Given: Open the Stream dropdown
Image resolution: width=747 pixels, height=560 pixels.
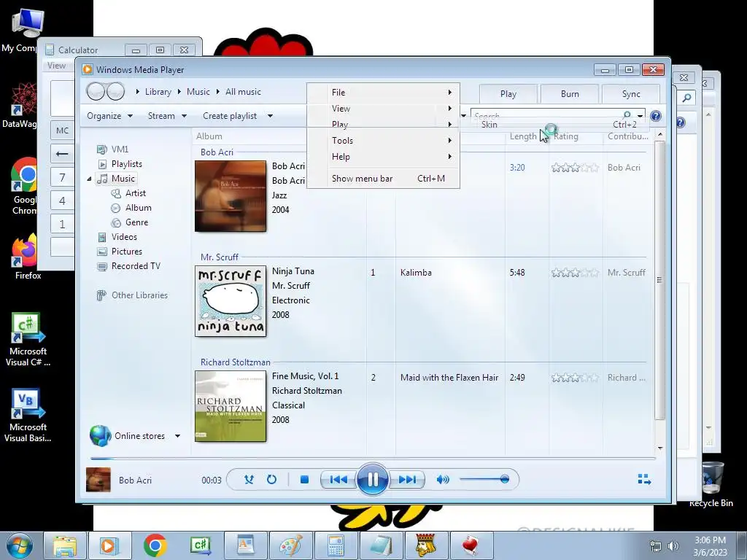Looking at the screenshot, I should tap(167, 116).
